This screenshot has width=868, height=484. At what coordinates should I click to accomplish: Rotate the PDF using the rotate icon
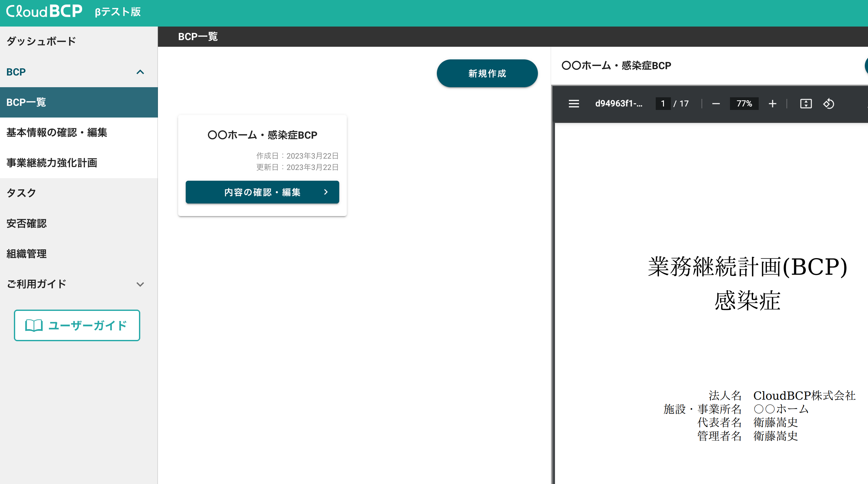829,104
